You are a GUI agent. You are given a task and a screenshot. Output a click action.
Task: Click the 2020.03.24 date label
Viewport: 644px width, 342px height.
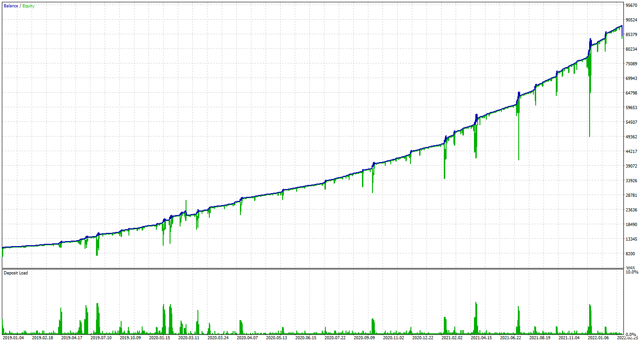[218, 338]
